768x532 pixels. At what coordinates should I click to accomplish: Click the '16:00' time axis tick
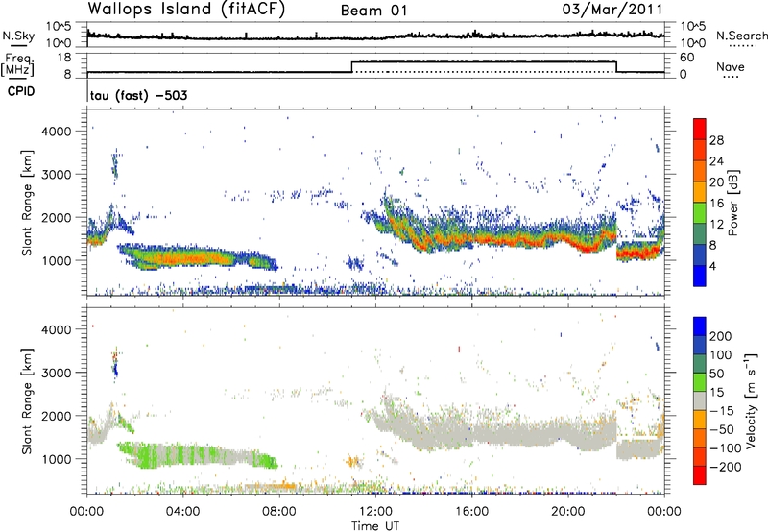[x=471, y=512]
